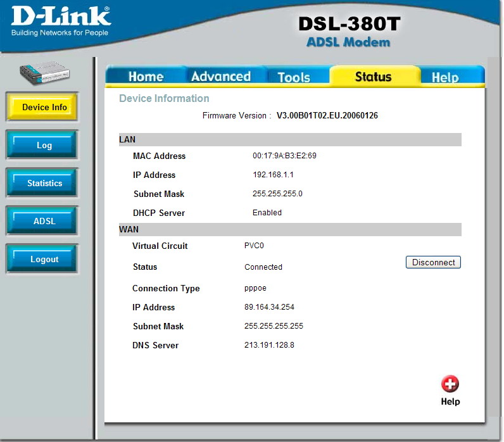Click the ADSL Modem subtitle
The height and width of the screenshot is (442, 504).
point(348,42)
